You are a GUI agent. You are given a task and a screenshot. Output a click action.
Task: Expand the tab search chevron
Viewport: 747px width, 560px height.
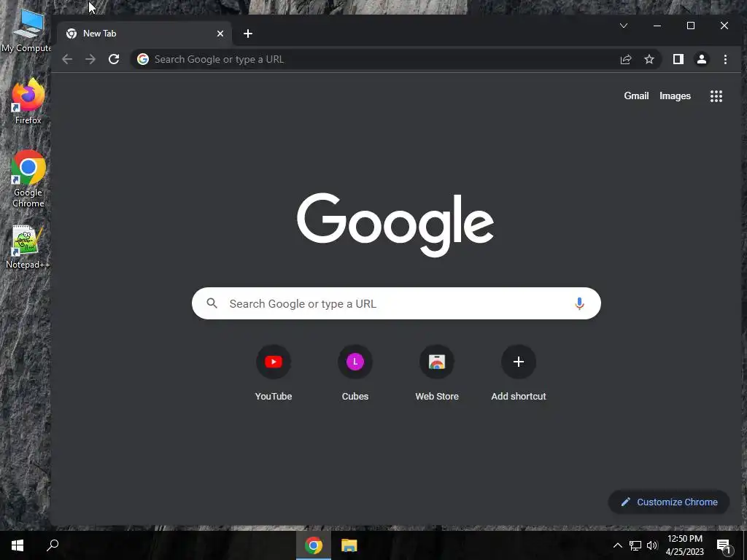(624, 26)
